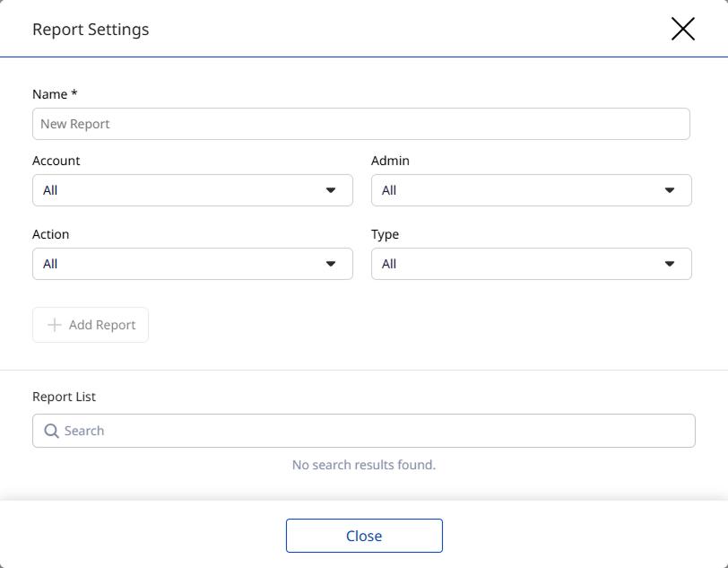Click the Report List heading

click(64, 397)
